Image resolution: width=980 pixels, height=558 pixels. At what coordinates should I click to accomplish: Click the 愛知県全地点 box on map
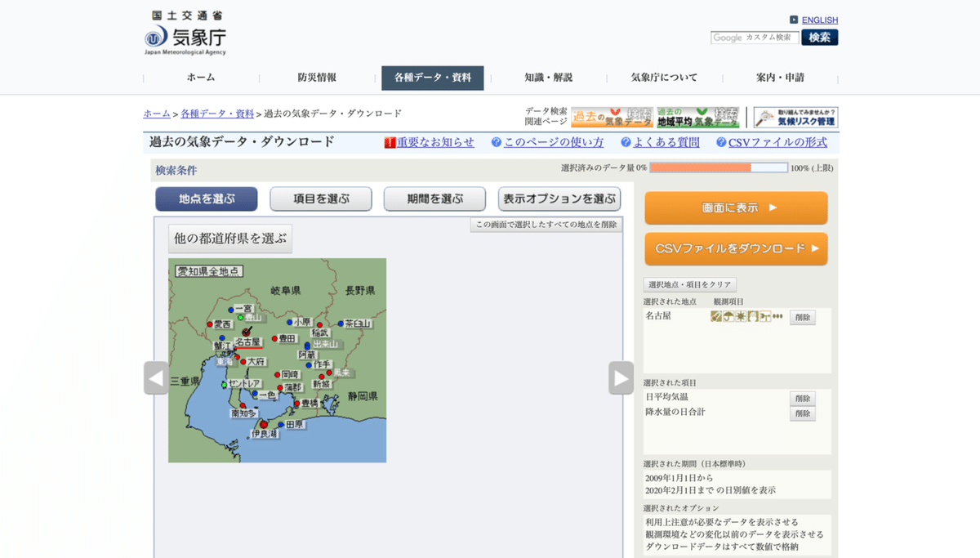[209, 271]
